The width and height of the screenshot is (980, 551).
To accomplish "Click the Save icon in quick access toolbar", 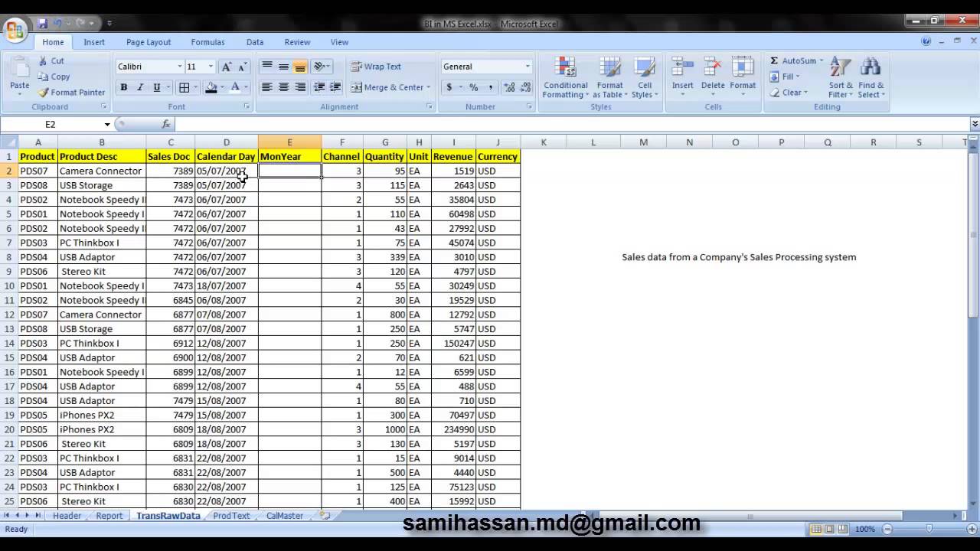I will pos(43,24).
